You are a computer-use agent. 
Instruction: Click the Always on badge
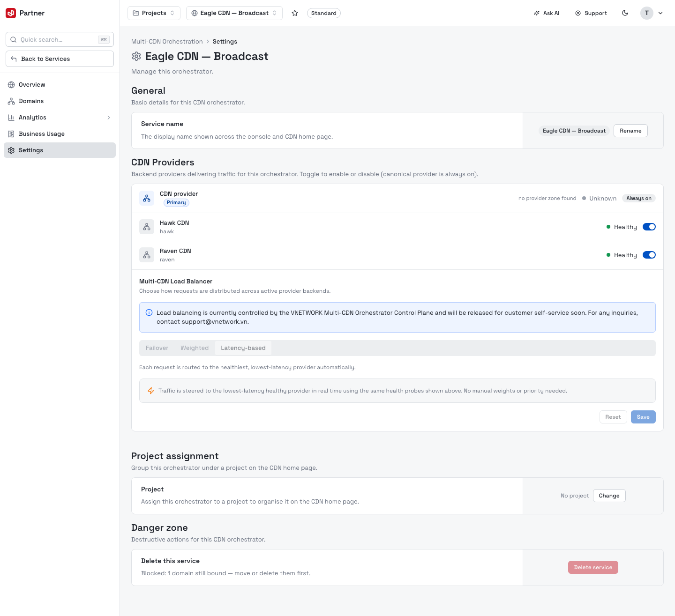click(x=639, y=198)
